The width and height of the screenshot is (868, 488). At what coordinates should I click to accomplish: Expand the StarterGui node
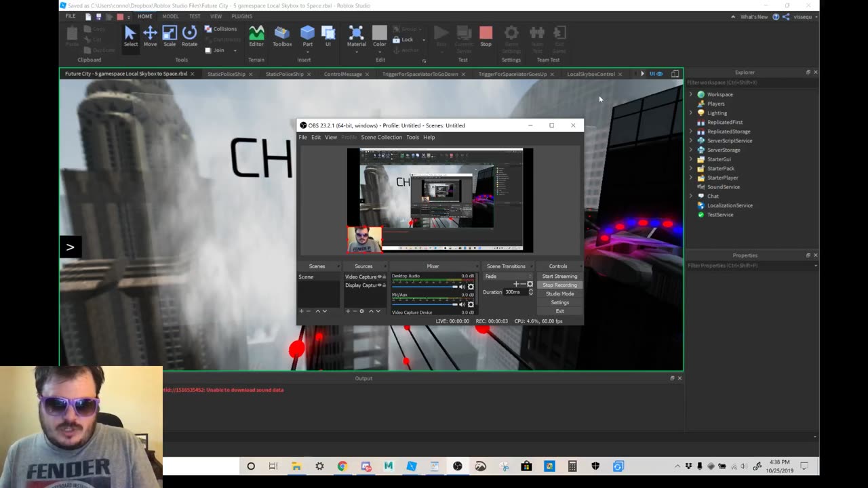[691, 159]
